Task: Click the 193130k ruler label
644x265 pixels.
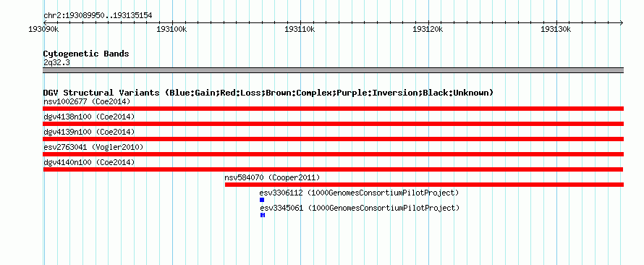Action: pyautogui.click(x=556, y=30)
